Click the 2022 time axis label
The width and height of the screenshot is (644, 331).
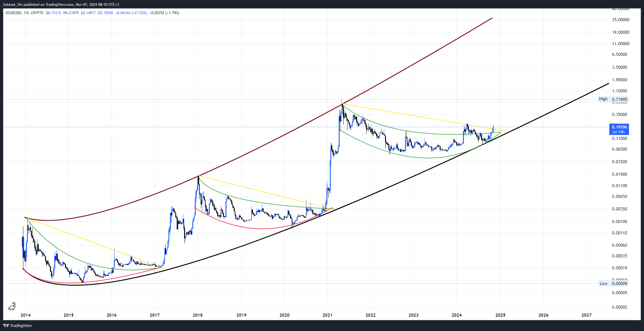tap(370, 315)
